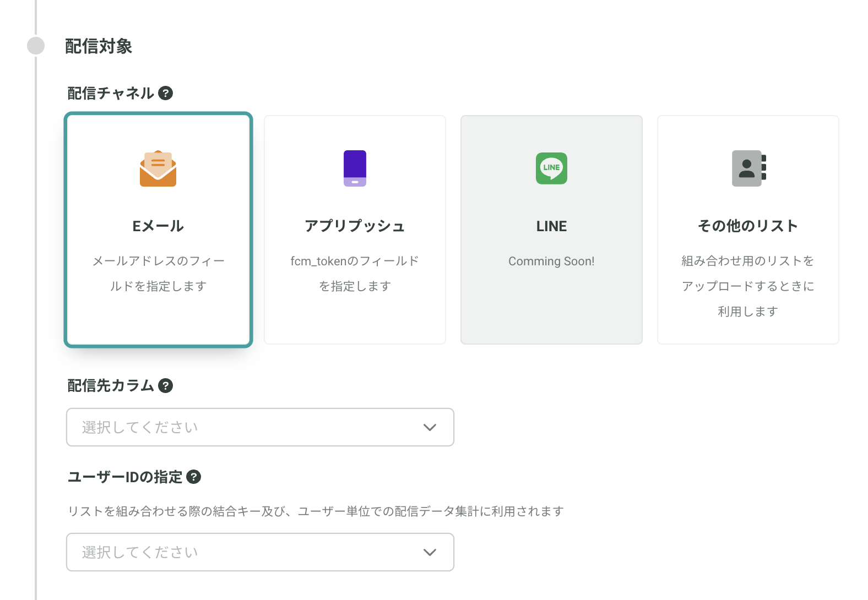Click the 配信先カラム label
The height and width of the screenshot is (600, 868).
(x=111, y=385)
